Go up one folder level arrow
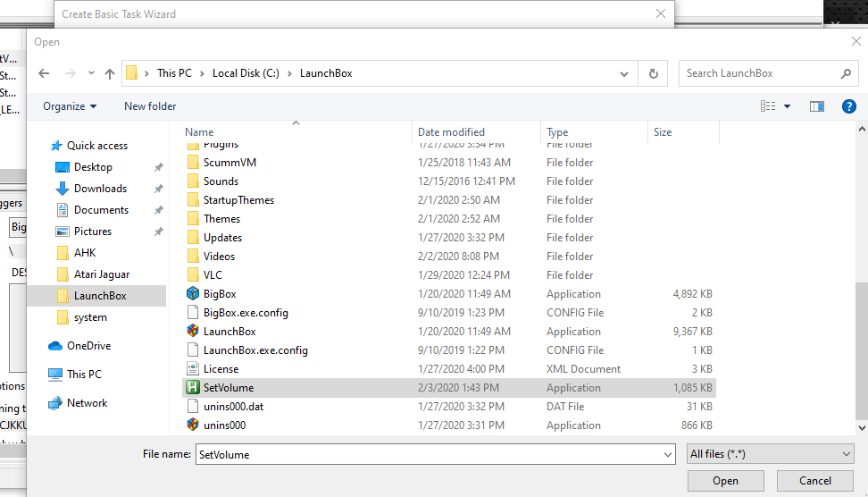 (110, 73)
